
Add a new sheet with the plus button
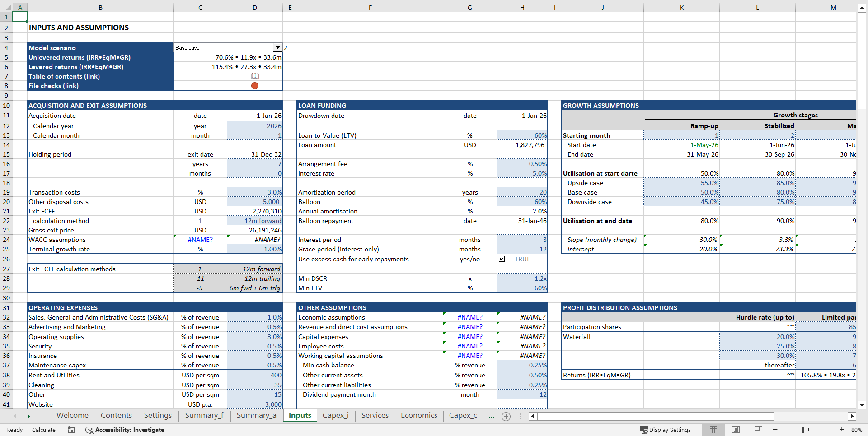coord(506,416)
